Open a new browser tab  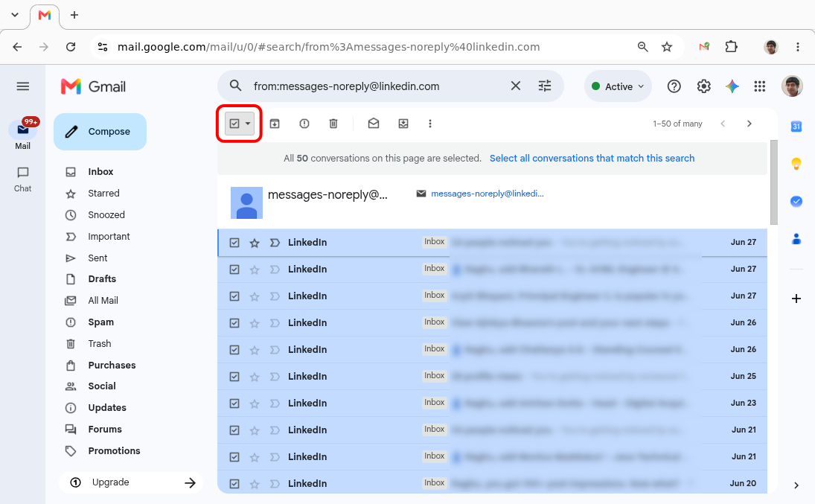tap(74, 15)
